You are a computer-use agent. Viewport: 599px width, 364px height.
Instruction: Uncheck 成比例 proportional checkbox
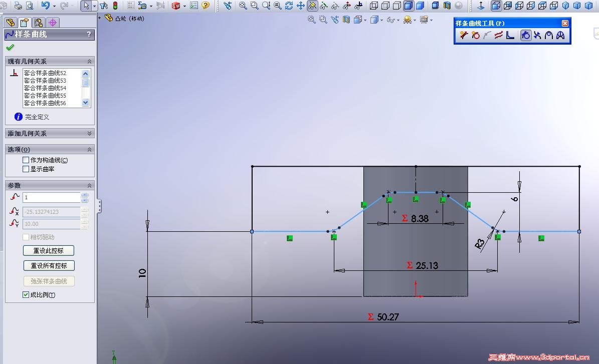point(26,294)
